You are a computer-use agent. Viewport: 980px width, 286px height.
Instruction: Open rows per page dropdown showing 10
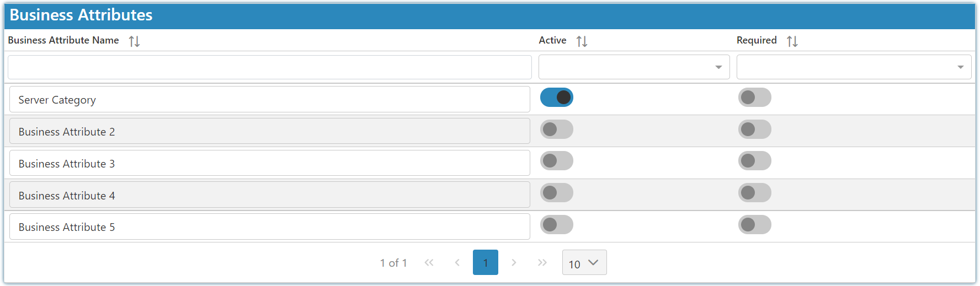click(x=584, y=262)
